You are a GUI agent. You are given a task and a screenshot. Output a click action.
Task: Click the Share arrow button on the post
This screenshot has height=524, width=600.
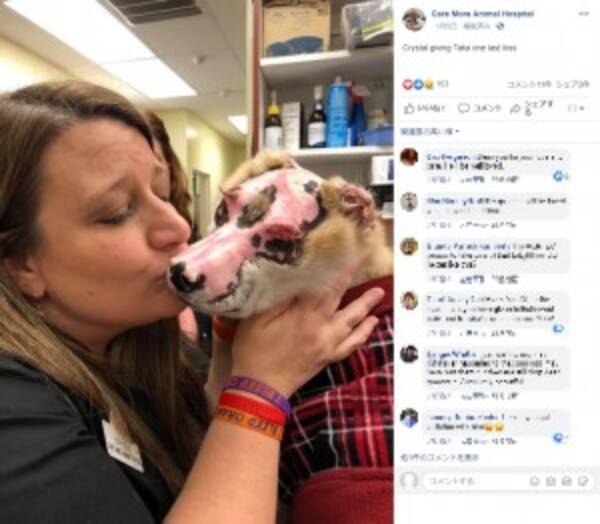[532, 108]
